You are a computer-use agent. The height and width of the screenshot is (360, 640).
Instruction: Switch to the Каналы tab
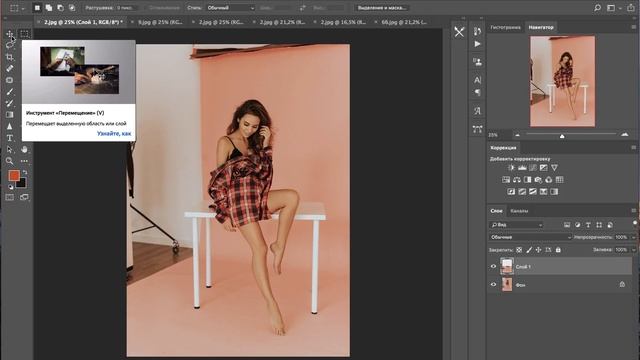tap(519, 211)
